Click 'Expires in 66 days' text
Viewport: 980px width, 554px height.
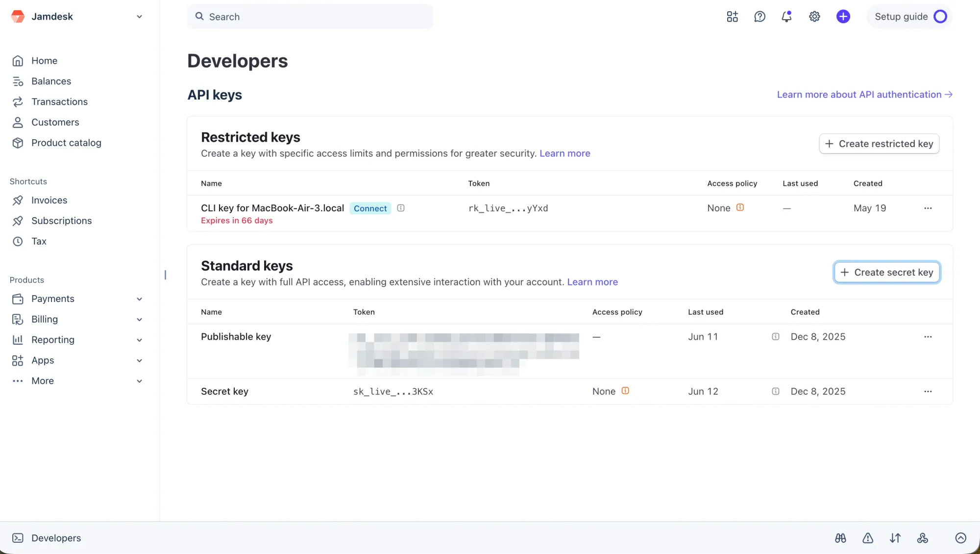(x=237, y=221)
